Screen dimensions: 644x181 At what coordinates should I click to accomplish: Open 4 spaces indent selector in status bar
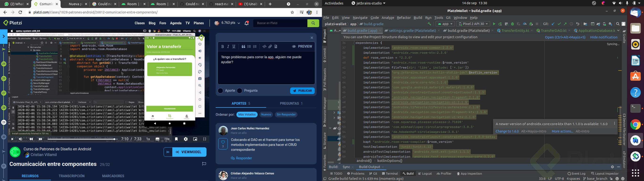tap(573, 179)
